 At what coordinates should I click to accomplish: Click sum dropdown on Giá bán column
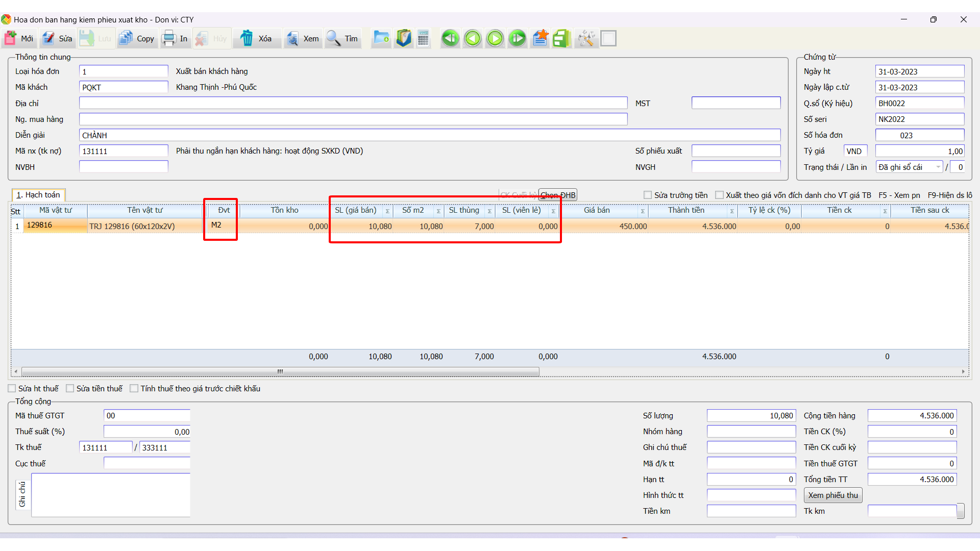643,211
